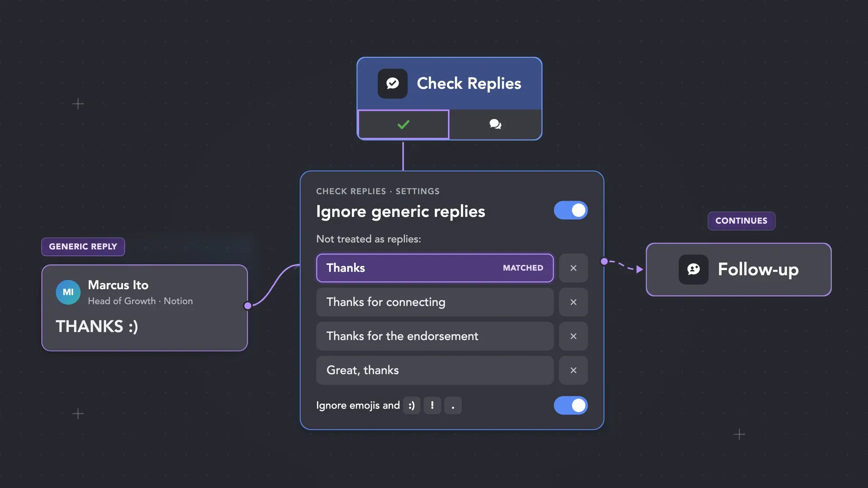Click the ":)" ignored symbol chip
Image resolution: width=868 pixels, height=488 pixels.
point(411,405)
